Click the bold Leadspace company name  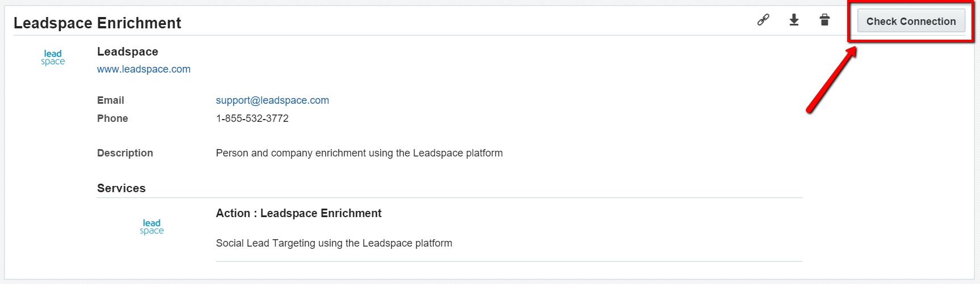coord(128,52)
